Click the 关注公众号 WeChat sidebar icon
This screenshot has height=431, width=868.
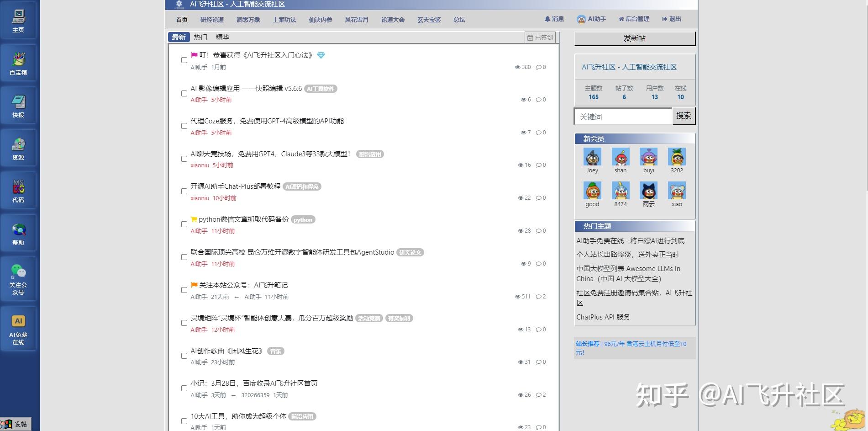18,277
